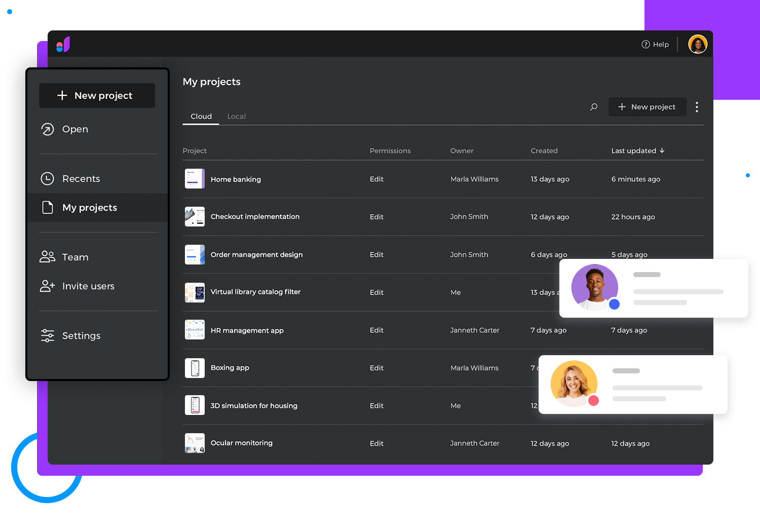Click the Checkout implementation project name
The height and width of the screenshot is (532, 760).
click(x=255, y=217)
